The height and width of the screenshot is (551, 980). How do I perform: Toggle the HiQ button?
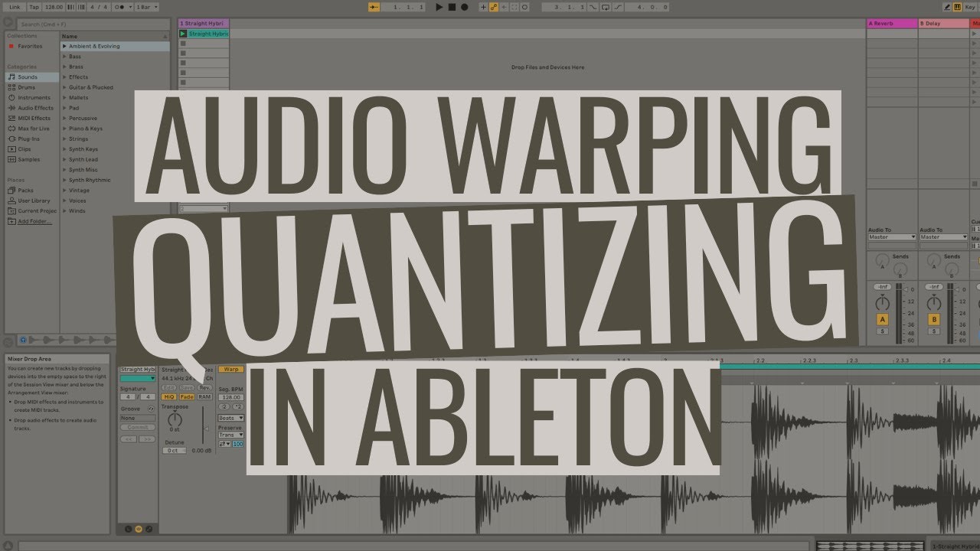168,397
